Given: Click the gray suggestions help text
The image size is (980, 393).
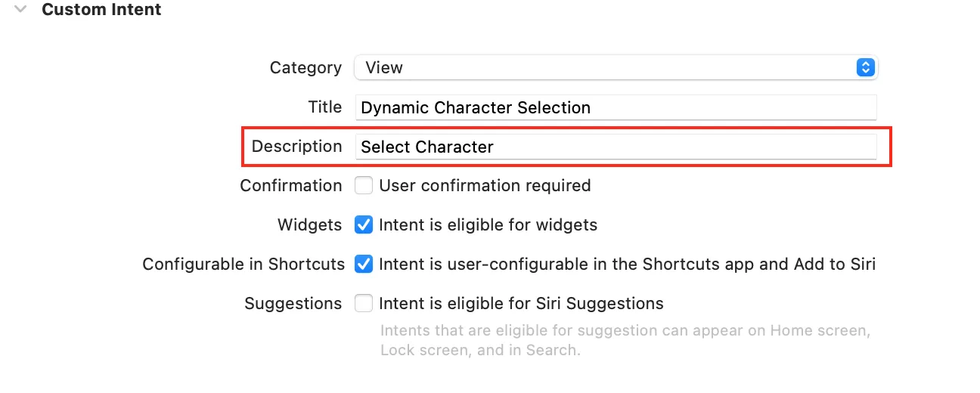Looking at the screenshot, I should 626,341.
